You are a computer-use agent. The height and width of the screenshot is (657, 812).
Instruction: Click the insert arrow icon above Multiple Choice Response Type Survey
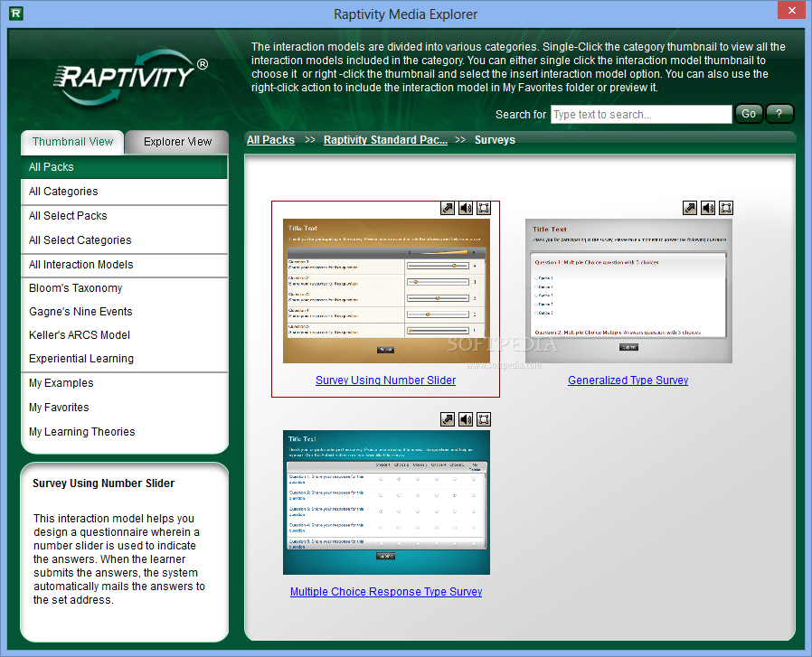(448, 419)
